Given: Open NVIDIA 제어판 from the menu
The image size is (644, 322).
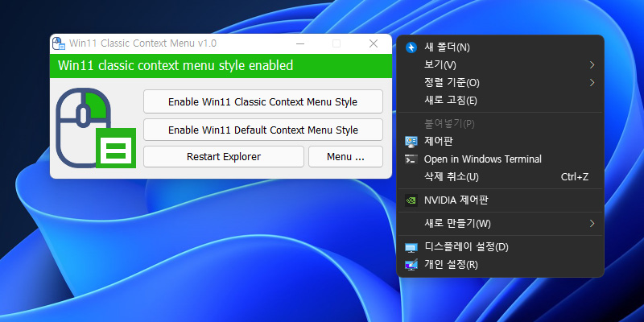Looking at the screenshot, I should [500, 200].
